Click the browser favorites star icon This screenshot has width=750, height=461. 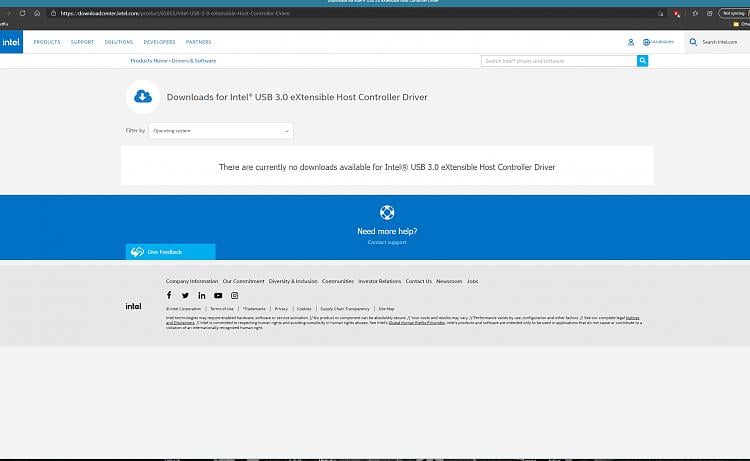coord(695,13)
